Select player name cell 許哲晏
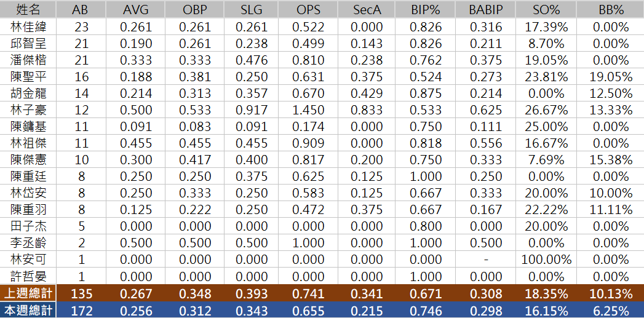This screenshot has height=318, width=644. coord(28,276)
